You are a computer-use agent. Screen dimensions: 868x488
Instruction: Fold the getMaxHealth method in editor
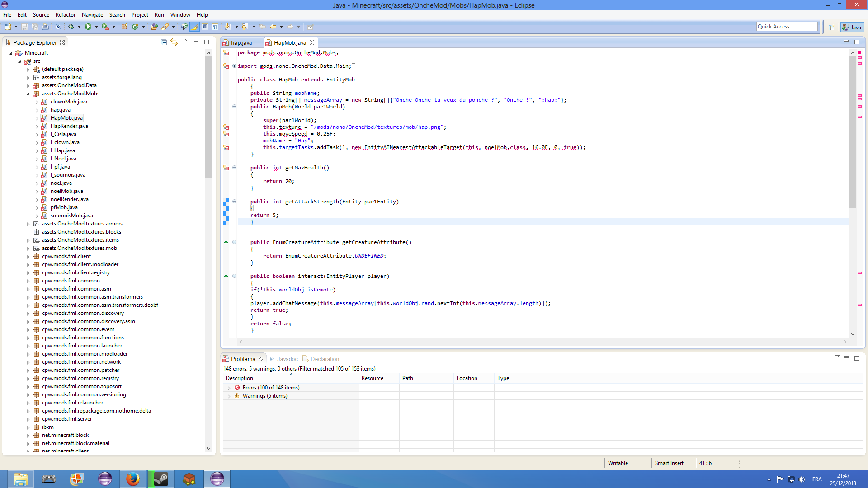[234, 168]
